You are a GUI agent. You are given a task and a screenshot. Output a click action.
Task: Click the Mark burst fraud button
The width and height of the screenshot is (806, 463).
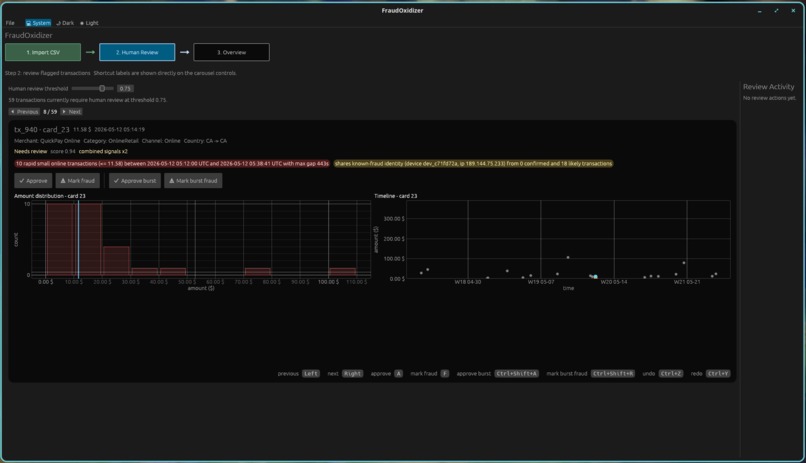[x=193, y=181]
